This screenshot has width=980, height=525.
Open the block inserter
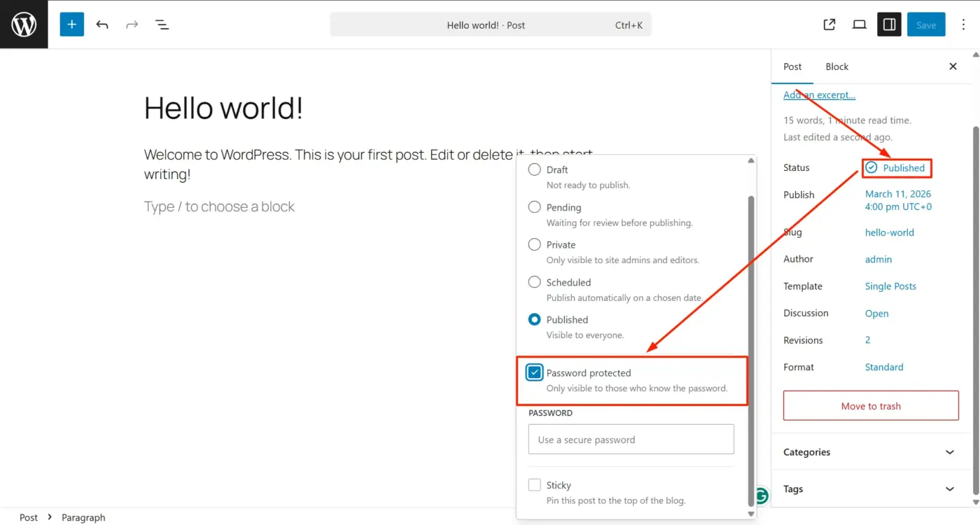pyautogui.click(x=71, y=24)
